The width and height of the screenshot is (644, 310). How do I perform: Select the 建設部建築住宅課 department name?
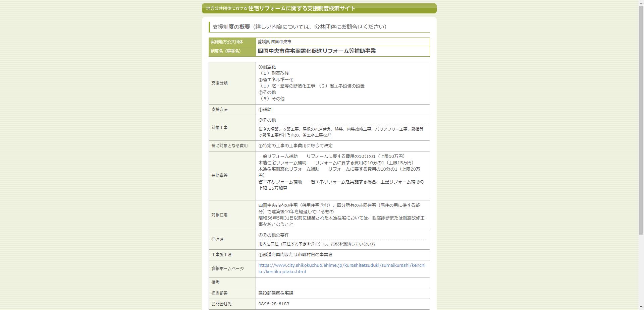[276, 293]
